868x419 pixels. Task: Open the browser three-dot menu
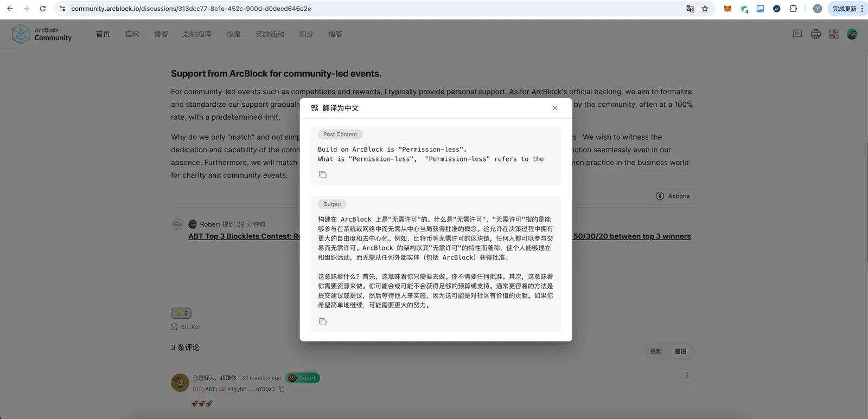pos(861,9)
